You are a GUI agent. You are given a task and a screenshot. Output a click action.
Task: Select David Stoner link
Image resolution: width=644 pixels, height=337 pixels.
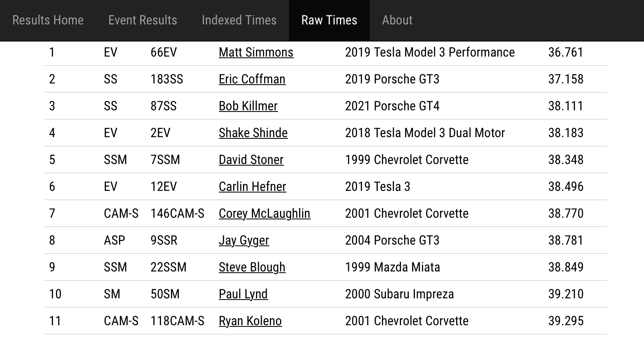click(x=251, y=160)
